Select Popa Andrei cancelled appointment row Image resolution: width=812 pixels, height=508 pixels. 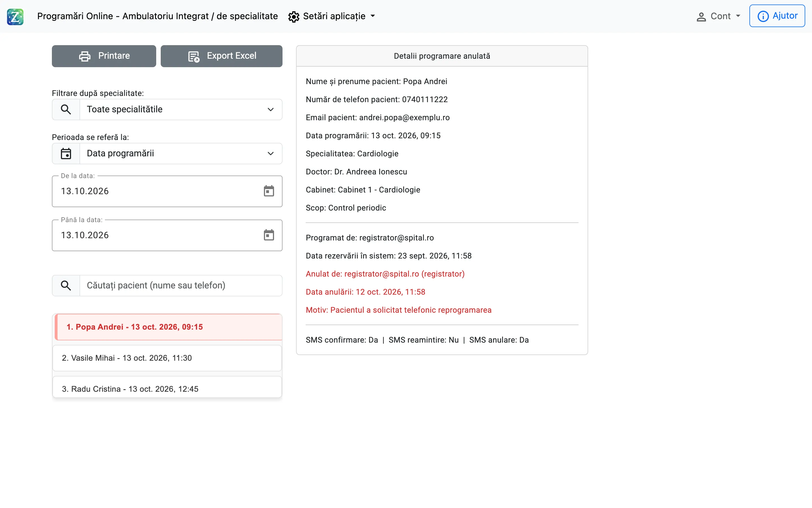(168, 327)
